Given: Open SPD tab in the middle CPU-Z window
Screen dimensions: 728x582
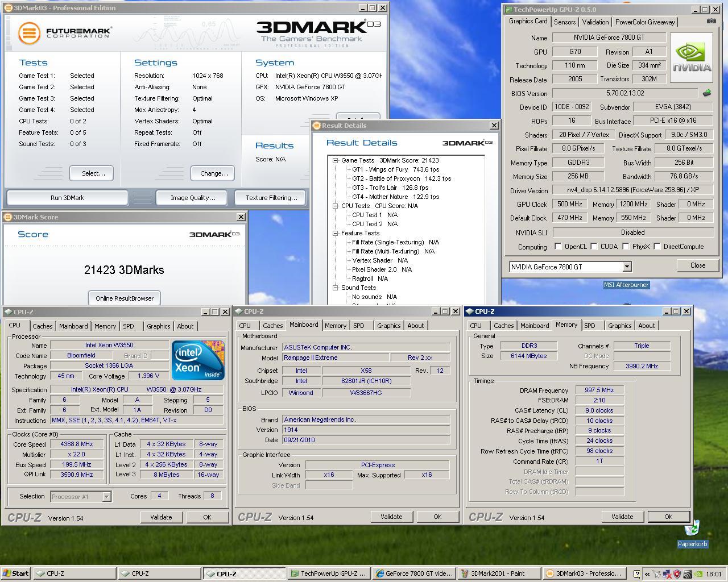Looking at the screenshot, I should tap(358, 326).
